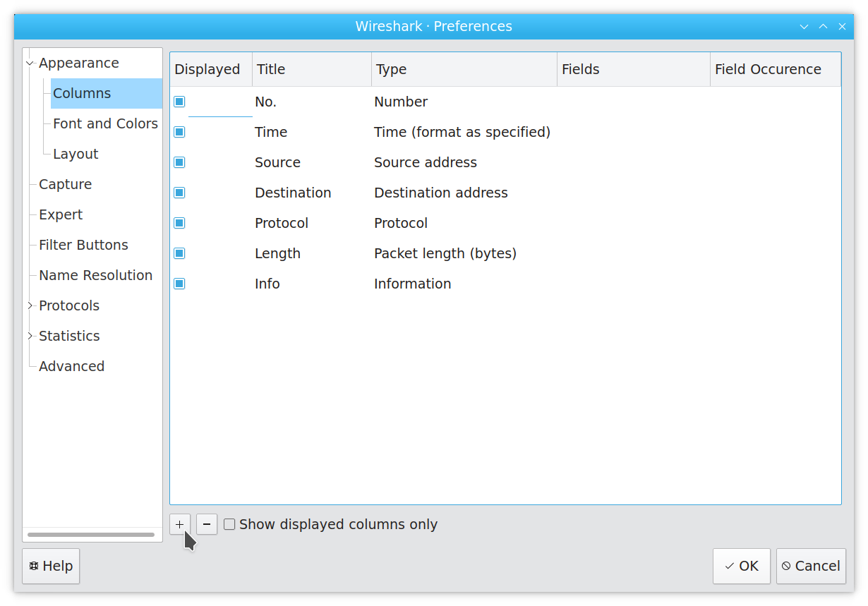Screen dimensions: 868x606
Task: Remove selected column with minus button
Action: coord(207,524)
